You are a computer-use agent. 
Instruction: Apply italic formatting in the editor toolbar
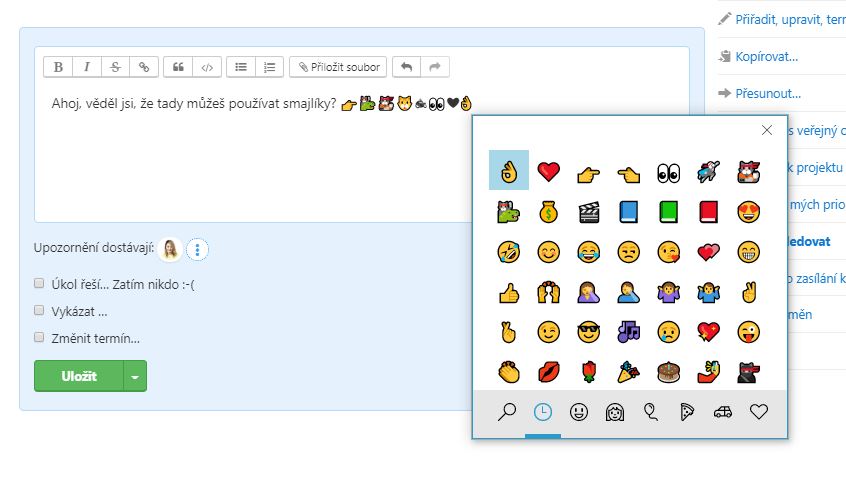(x=87, y=67)
